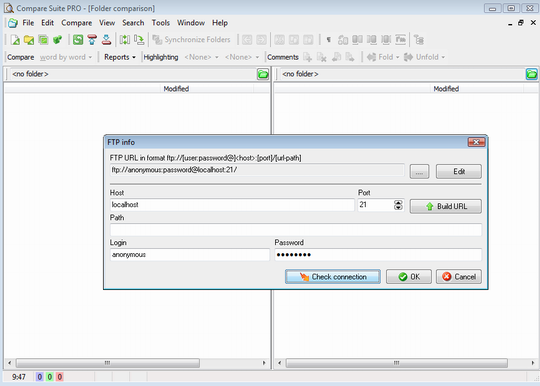The image size is (540, 386).
Task: Close the FTP info dialog
Action: pyautogui.click(x=476, y=142)
